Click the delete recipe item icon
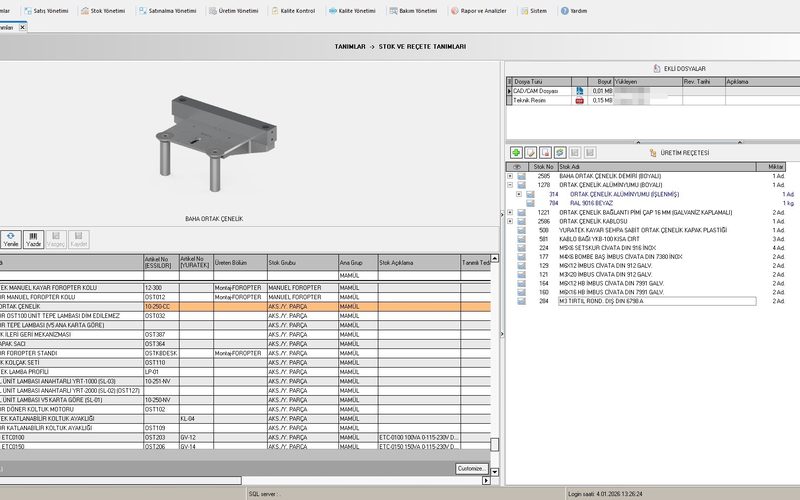 (x=545, y=153)
